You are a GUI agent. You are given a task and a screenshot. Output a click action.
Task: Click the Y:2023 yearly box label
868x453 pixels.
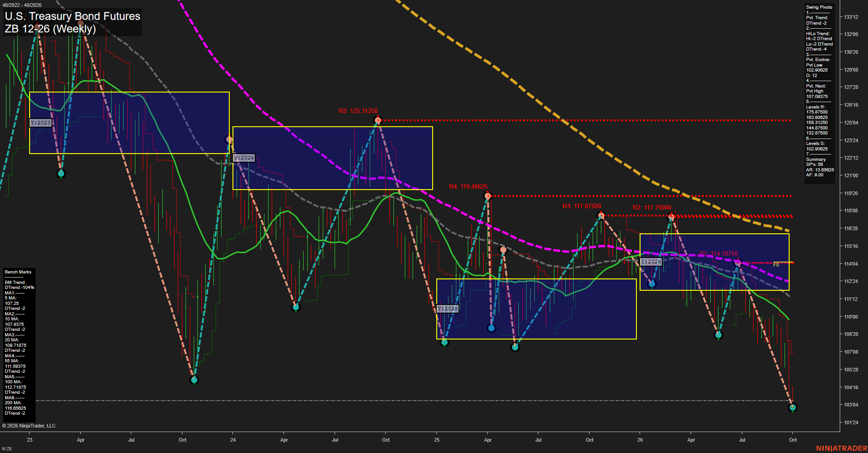click(x=41, y=123)
